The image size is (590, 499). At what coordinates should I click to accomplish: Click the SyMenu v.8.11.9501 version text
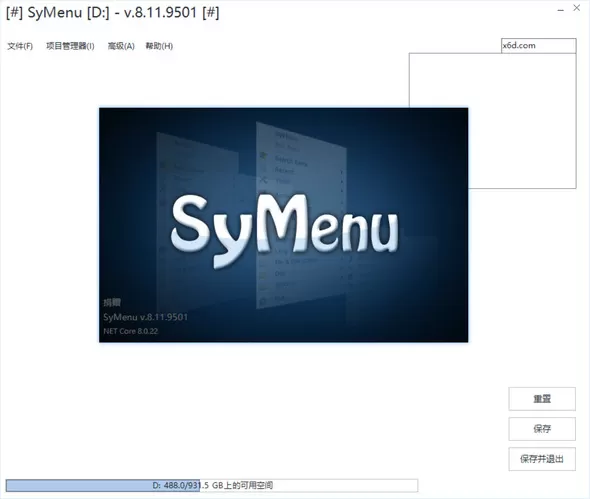pyautogui.click(x=145, y=317)
